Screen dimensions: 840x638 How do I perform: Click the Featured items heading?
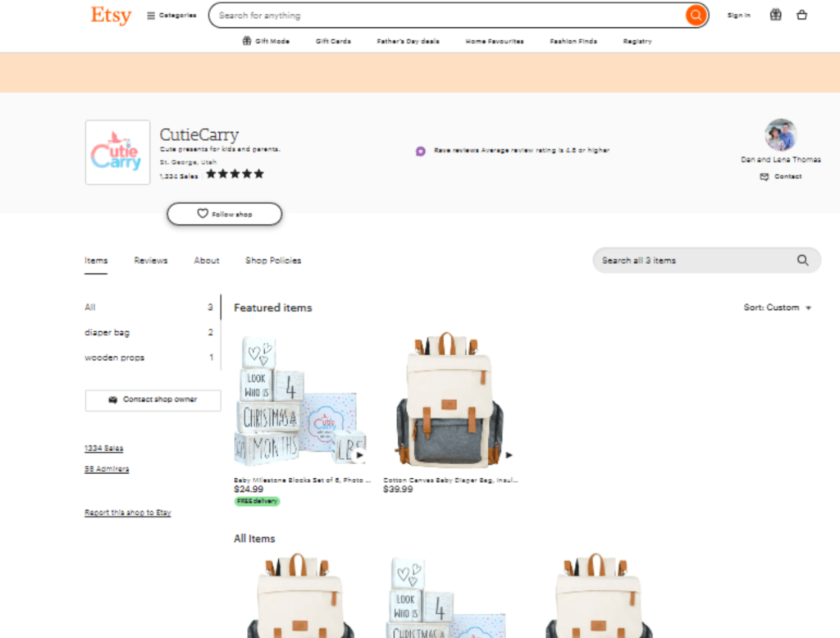coord(272,308)
